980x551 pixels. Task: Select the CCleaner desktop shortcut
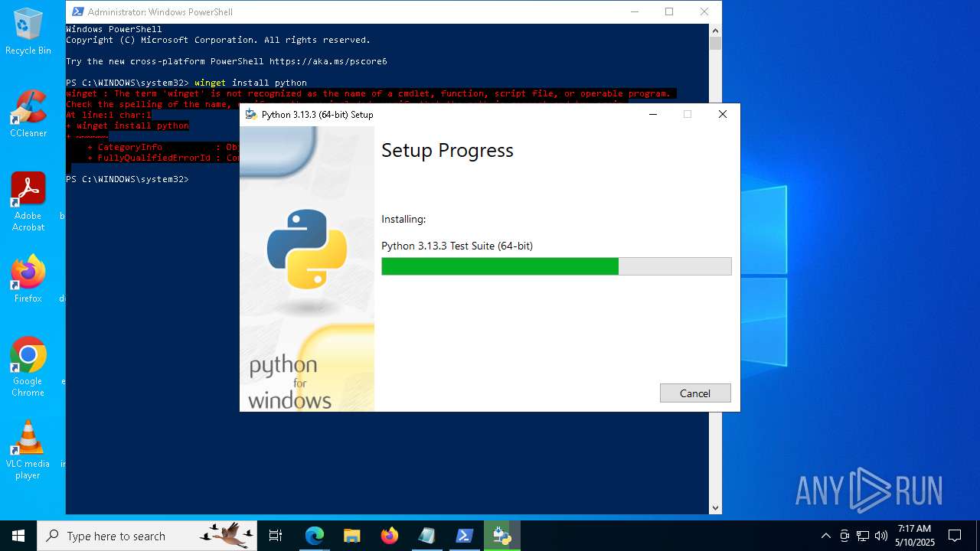tap(28, 114)
